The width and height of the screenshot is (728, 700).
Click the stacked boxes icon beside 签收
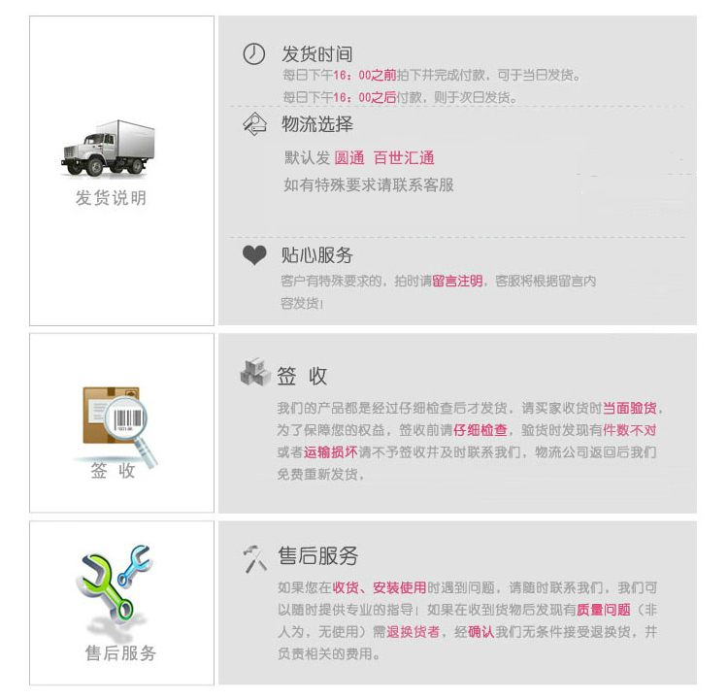click(x=255, y=372)
